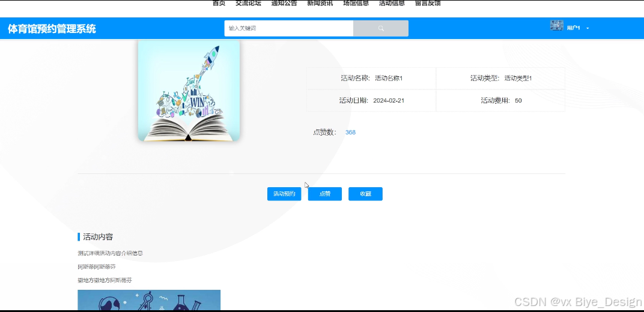Select 活动信息 in the top menu
This screenshot has width=644, height=312.
392,3
